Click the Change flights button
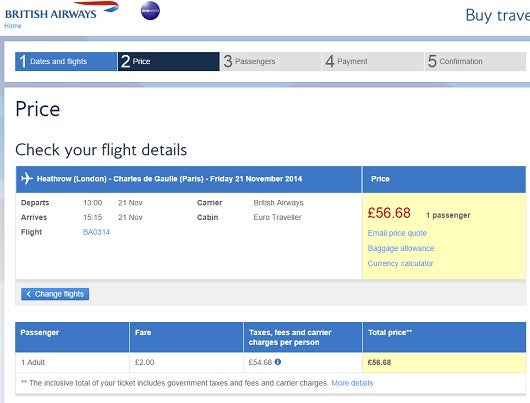The image size is (530, 403). point(55,294)
